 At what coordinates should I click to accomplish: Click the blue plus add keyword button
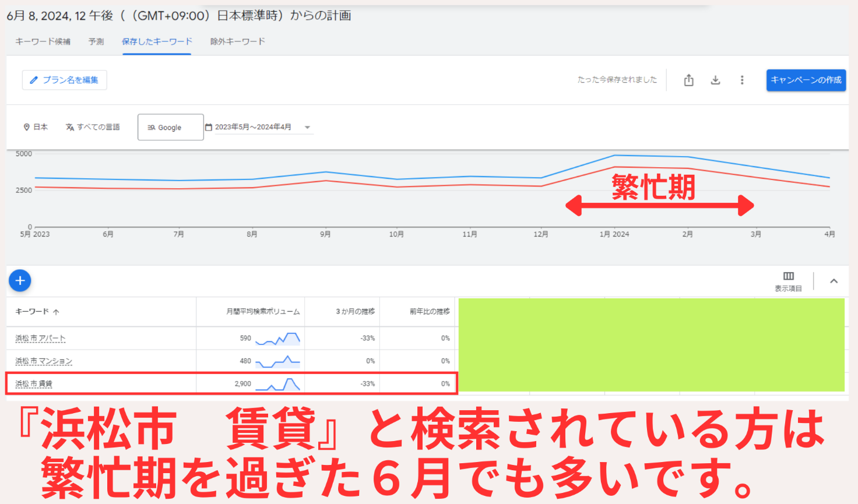[20, 281]
